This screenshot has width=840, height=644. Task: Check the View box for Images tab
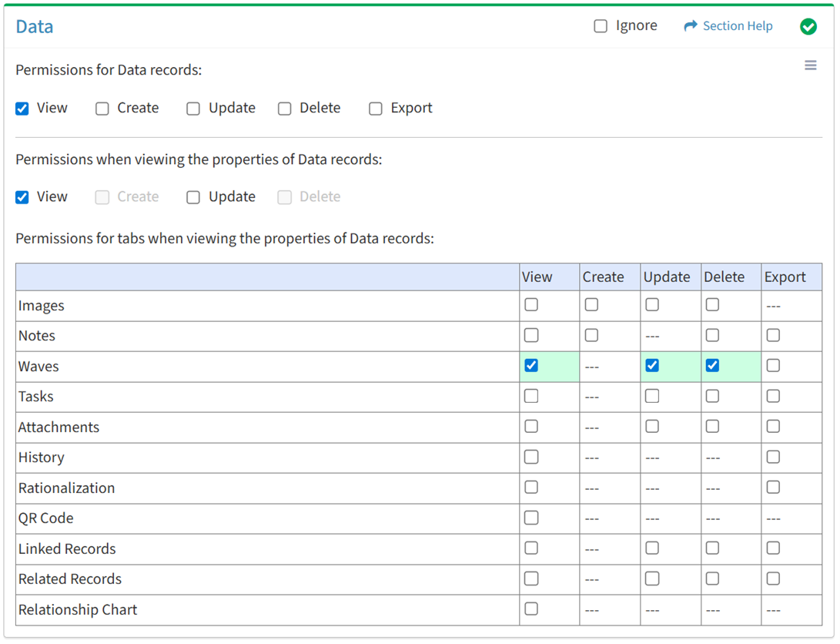tap(531, 305)
